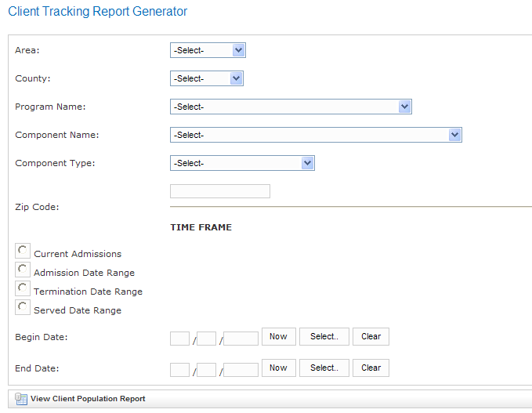Open the County dropdown
The height and width of the screenshot is (413, 532).
(x=207, y=78)
